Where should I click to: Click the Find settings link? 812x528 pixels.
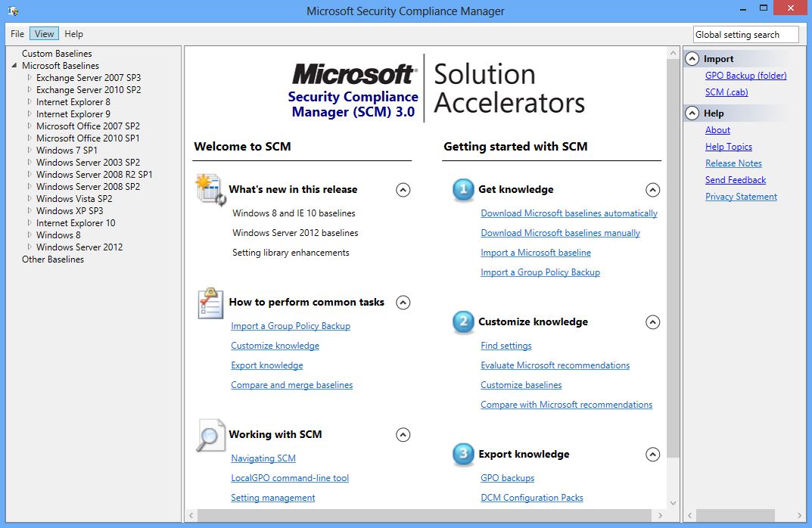click(x=506, y=345)
